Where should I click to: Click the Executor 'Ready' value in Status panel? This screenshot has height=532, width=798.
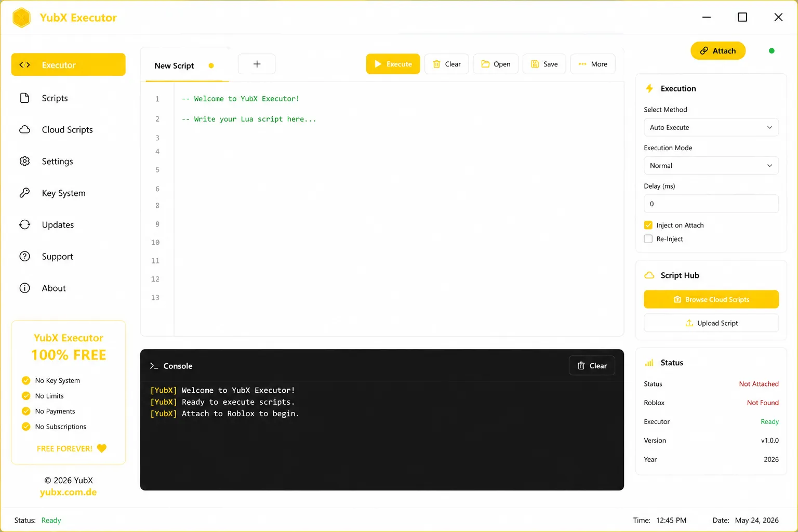[x=769, y=422]
